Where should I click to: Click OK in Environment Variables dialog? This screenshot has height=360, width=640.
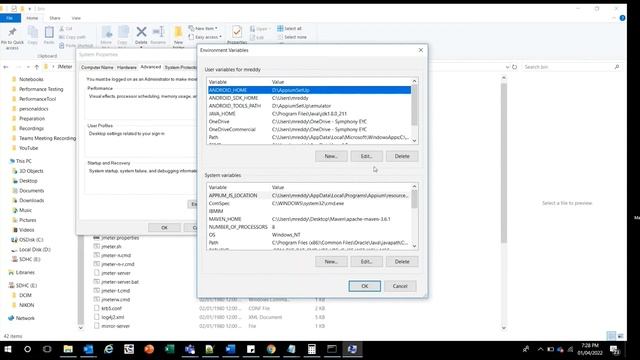point(364,286)
